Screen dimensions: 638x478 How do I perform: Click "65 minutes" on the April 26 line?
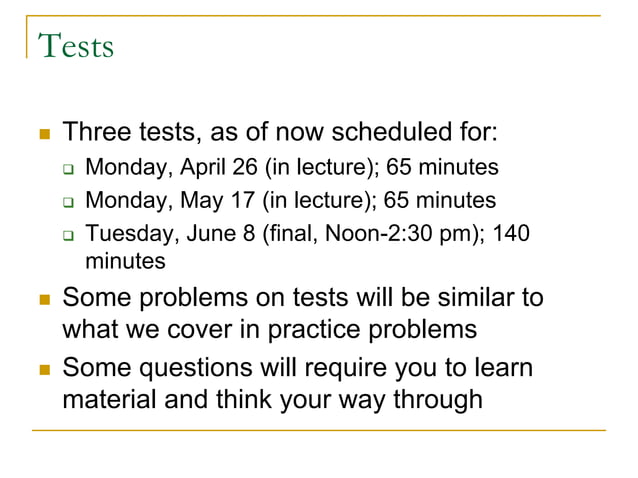(x=442, y=167)
